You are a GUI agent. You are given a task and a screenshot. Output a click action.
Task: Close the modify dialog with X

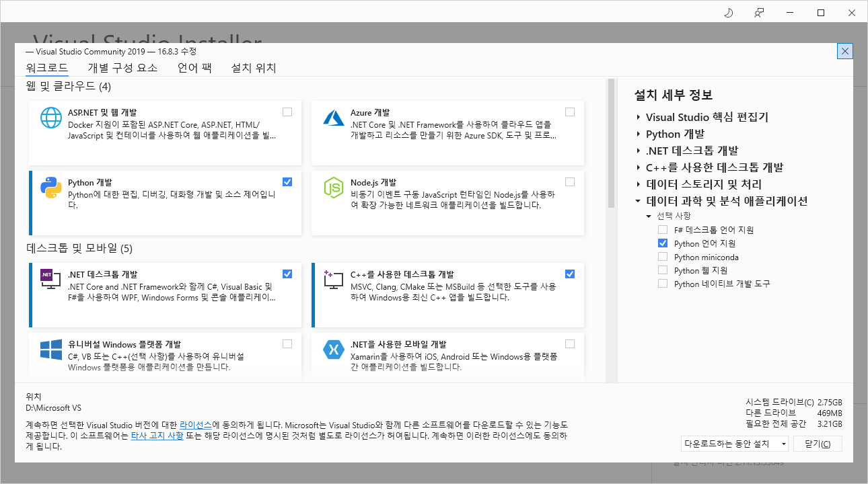click(x=845, y=51)
